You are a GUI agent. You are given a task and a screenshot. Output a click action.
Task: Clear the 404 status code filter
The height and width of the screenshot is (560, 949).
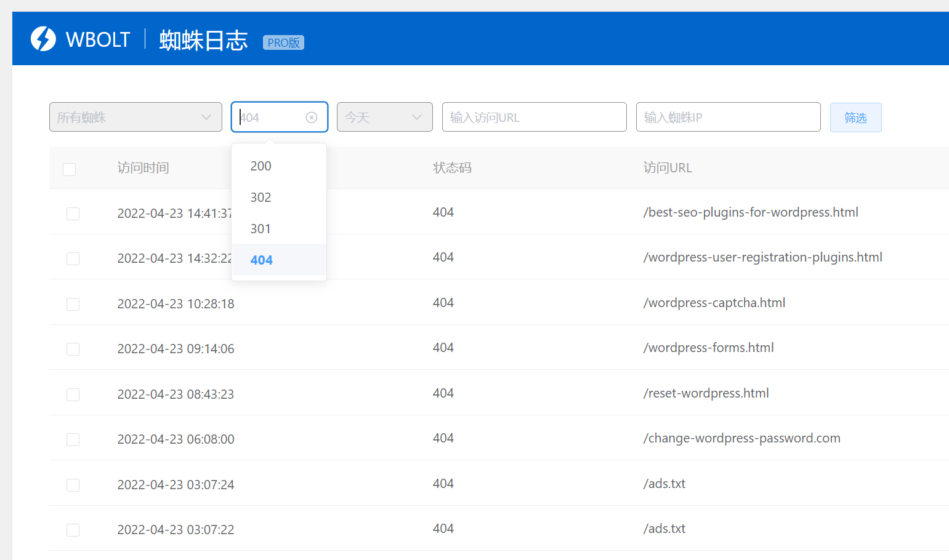[x=312, y=118]
